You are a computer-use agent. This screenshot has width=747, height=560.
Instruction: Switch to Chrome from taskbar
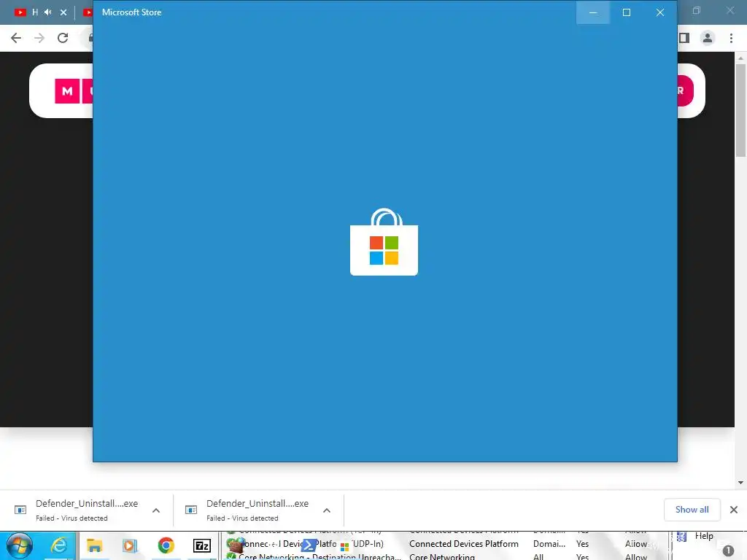pos(166,545)
